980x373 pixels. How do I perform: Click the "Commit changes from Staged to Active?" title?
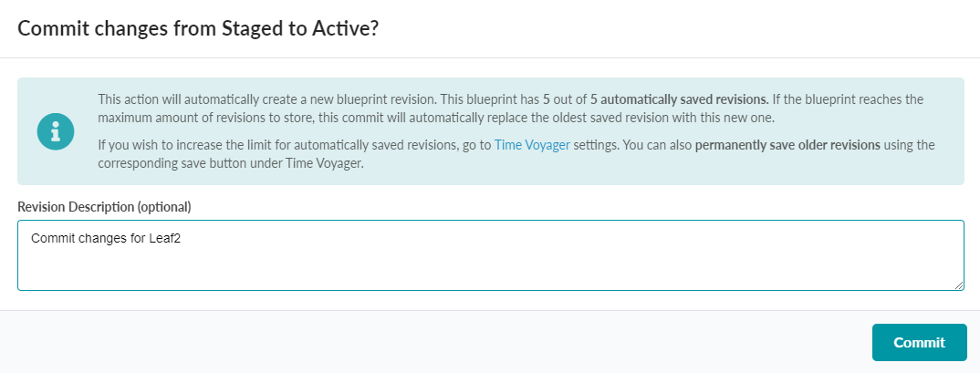[198, 28]
